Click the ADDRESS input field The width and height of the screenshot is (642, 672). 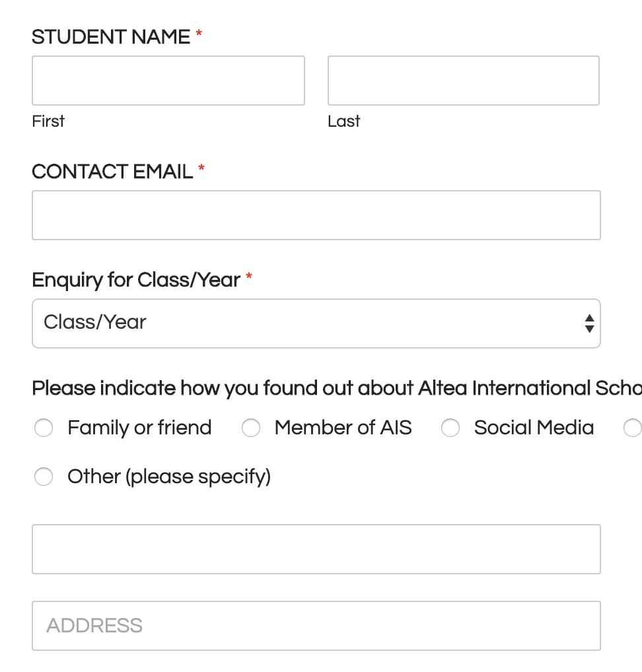tap(316, 626)
